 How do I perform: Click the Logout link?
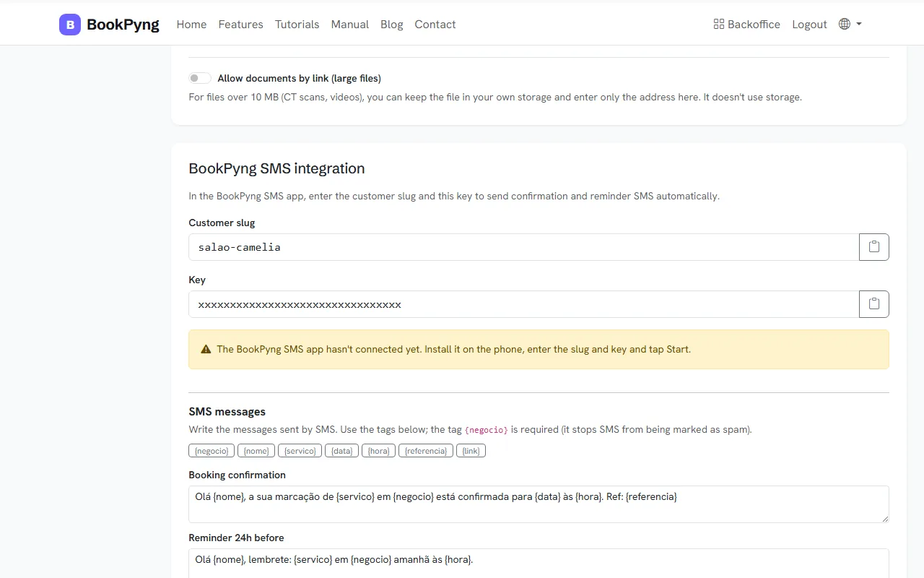[x=809, y=25]
